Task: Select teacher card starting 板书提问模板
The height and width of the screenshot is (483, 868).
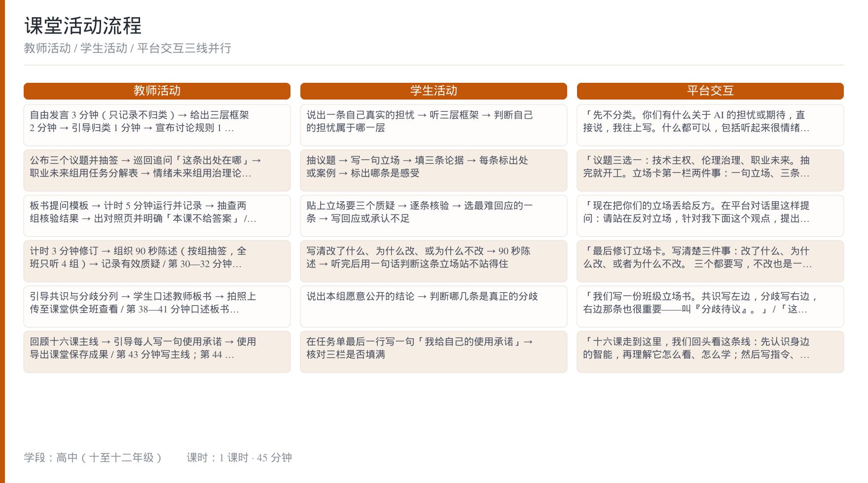Action: click(x=157, y=216)
